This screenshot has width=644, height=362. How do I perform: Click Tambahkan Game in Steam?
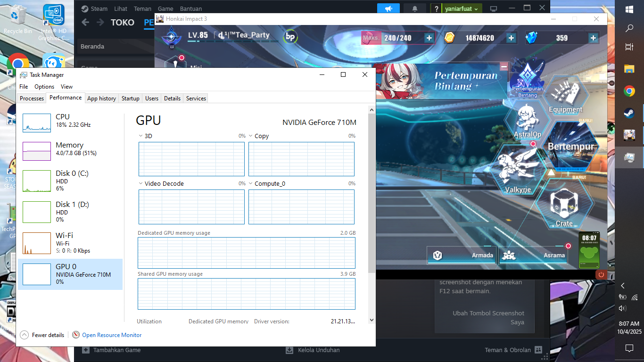point(112,350)
